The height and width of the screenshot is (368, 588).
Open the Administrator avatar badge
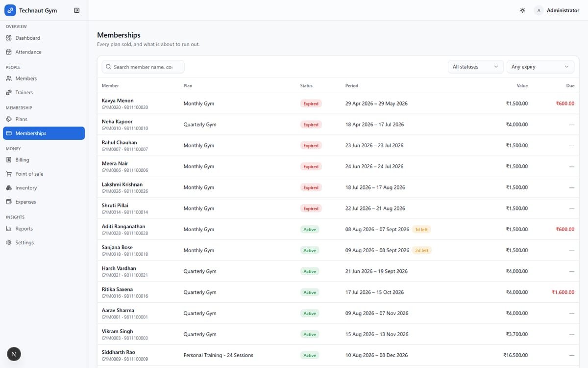click(x=539, y=10)
